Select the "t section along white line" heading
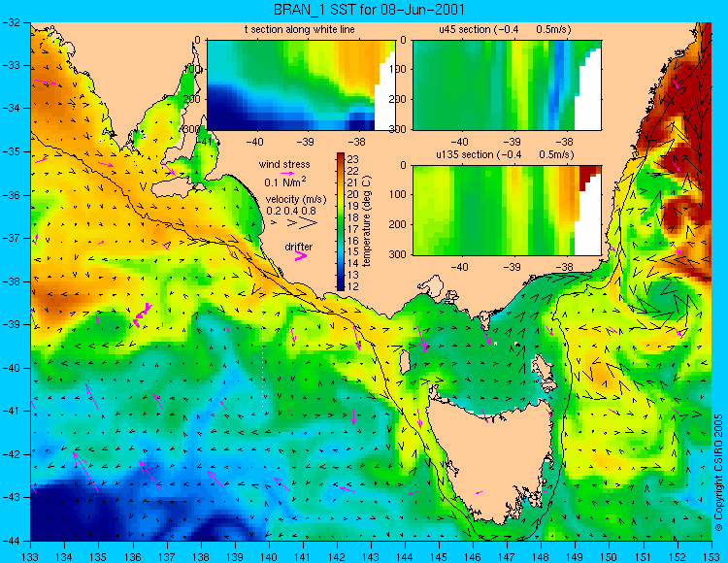This screenshot has width=728, height=563. 300,29
